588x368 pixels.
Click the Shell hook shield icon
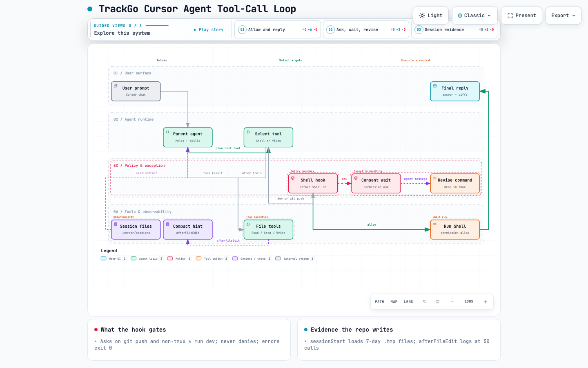[x=293, y=178]
